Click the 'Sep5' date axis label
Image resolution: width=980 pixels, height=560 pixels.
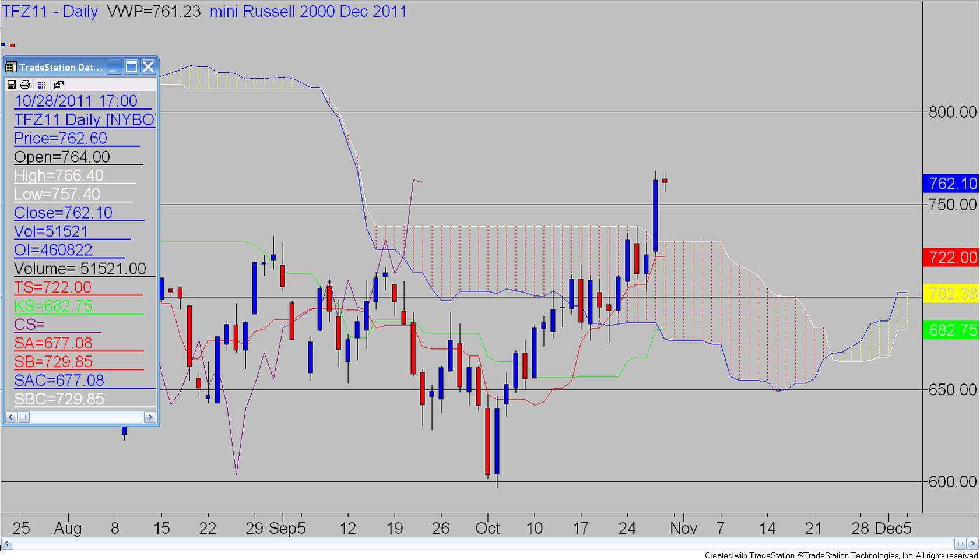287,529
